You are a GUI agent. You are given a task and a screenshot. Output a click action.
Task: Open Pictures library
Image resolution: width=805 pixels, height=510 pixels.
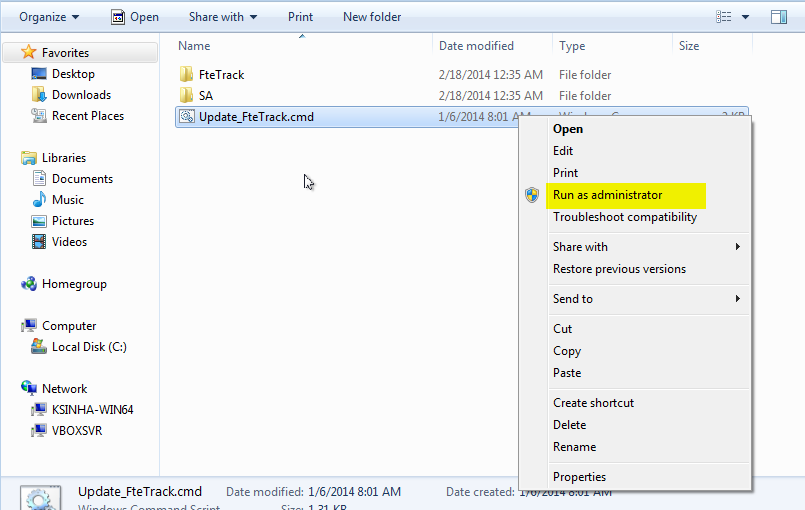coord(73,221)
